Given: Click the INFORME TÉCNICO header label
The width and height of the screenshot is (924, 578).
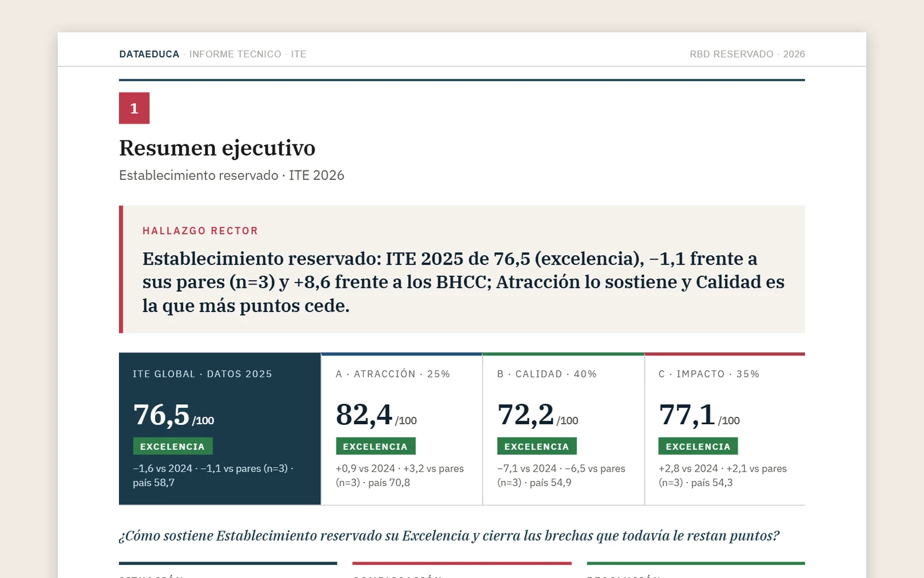Looking at the screenshot, I should [235, 54].
